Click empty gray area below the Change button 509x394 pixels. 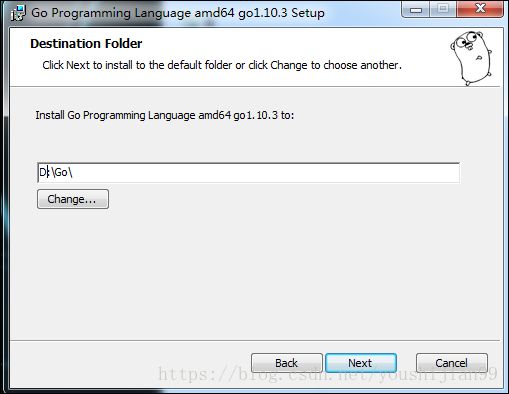233,273
